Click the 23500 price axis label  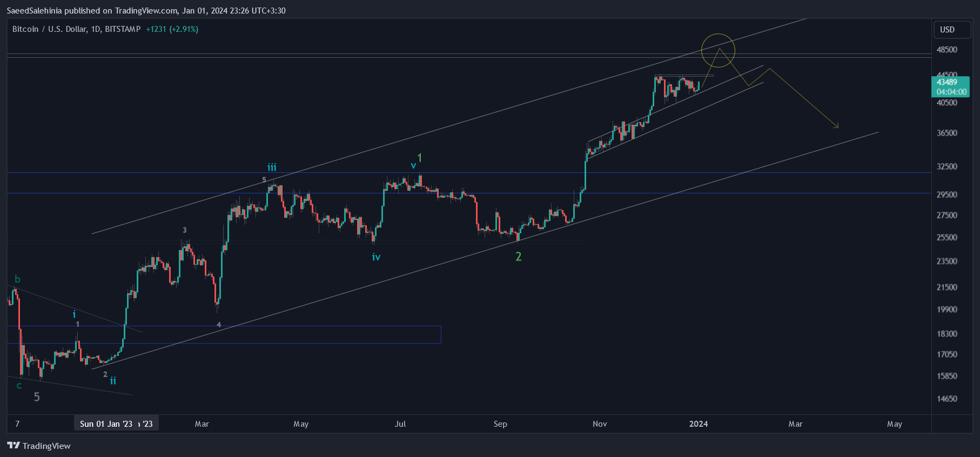pyautogui.click(x=947, y=261)
